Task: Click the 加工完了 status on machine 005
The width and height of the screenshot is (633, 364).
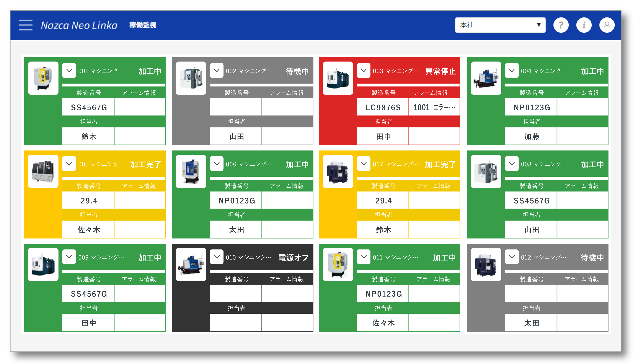Action: point(146,164)
